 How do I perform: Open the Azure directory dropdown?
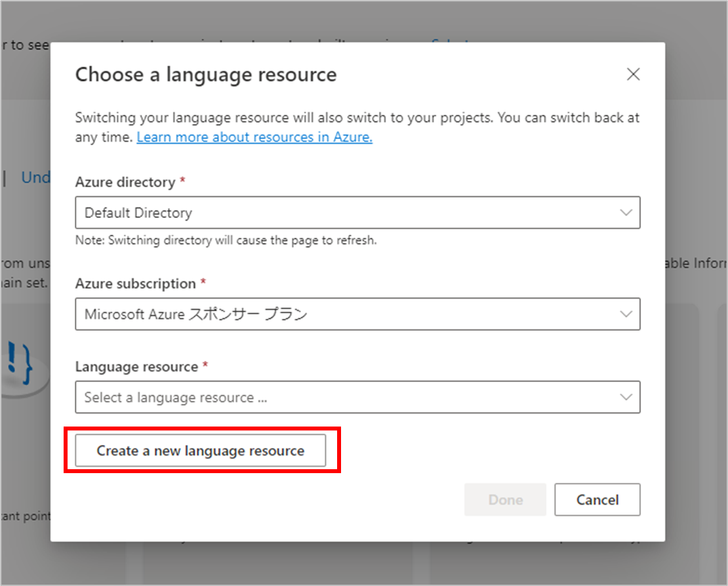click(x=357, y=213)
